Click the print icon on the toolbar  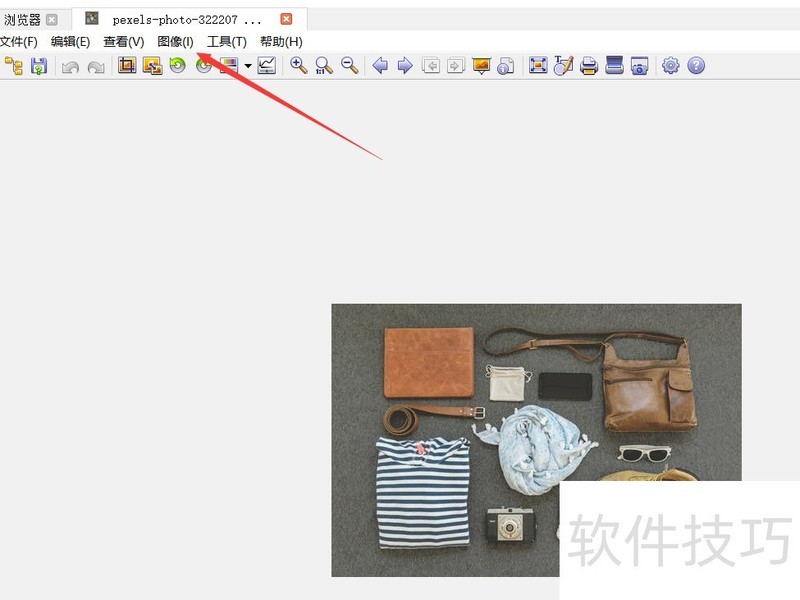pyautogui.click(x=588, y=66)
